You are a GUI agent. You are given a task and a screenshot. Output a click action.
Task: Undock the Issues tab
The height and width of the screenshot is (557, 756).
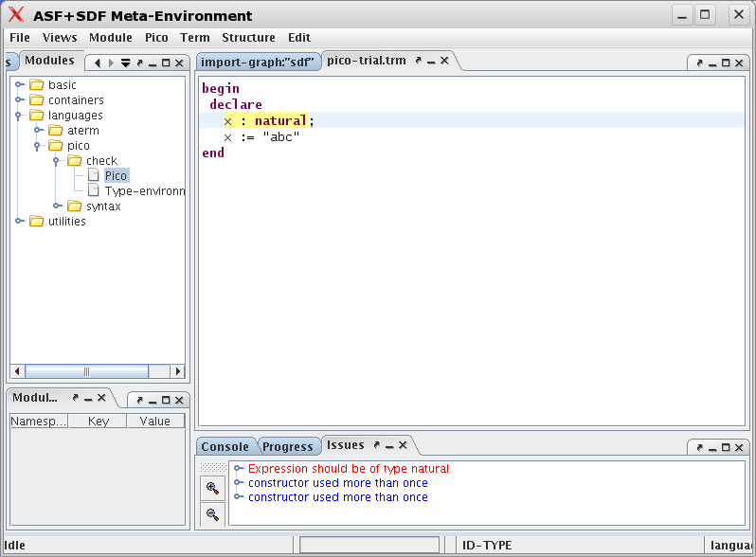pyautogui.click(x=375, y=445)
